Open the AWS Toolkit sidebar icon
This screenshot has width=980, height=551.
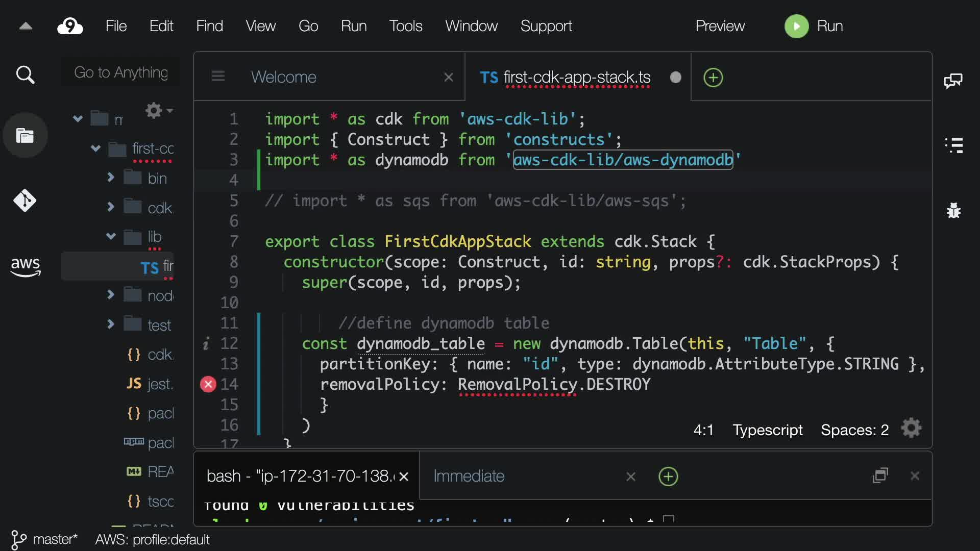click(26, 266)
